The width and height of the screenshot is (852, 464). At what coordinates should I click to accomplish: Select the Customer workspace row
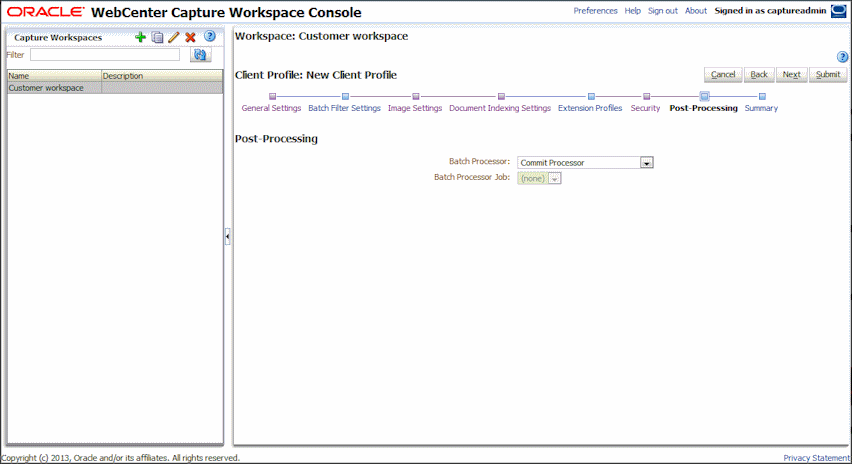coord(115,88)
